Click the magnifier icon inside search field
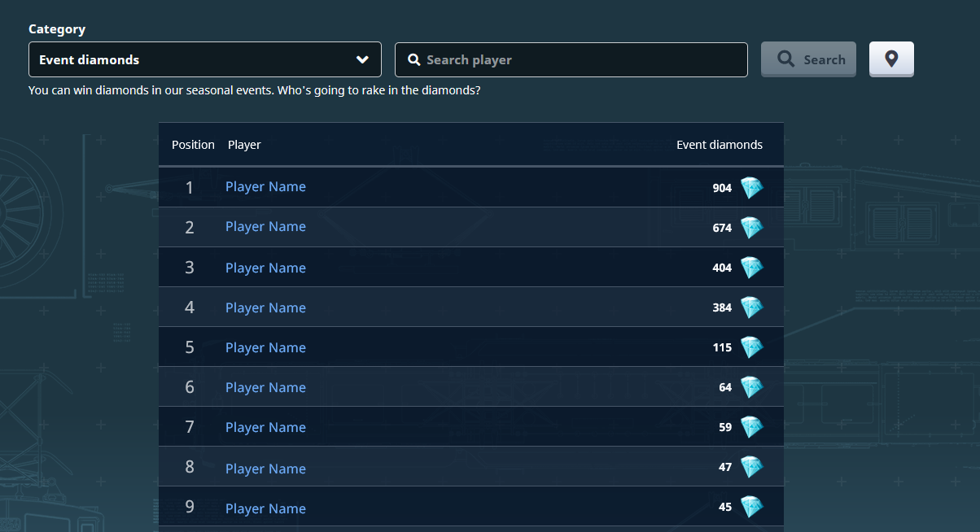This screenshot has height=532, width=980. tap(413, 59)
